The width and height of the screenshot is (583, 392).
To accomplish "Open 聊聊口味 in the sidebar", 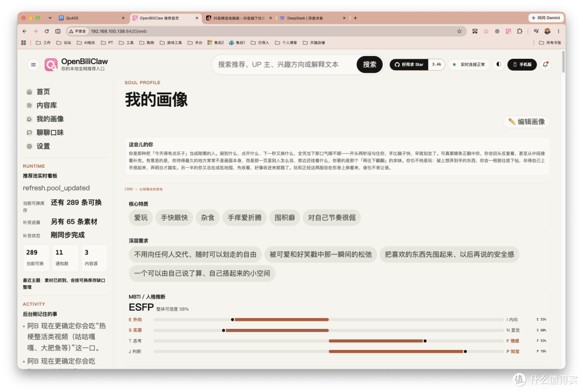I will tap(50, 133).
